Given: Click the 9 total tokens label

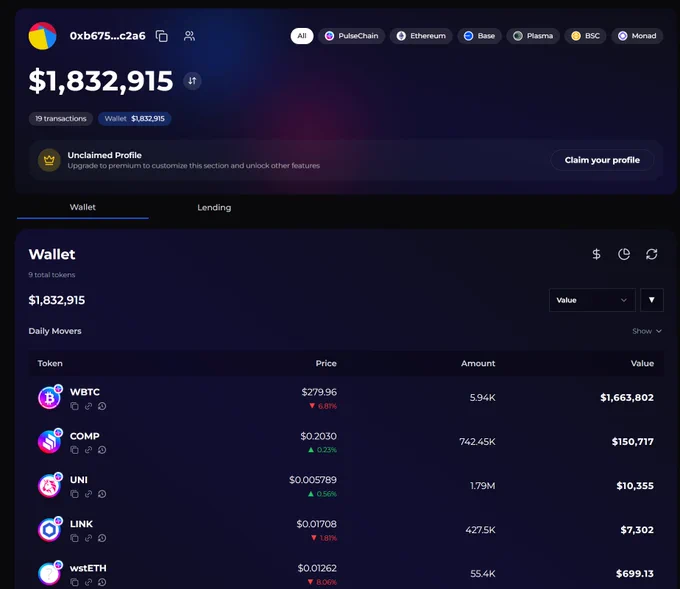Looking at the screenshot, I should tap(52, 275).
